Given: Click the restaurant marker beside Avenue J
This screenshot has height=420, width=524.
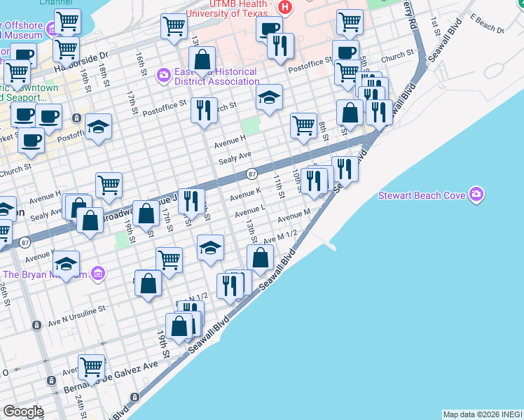Looking at the screenshot, I should click(191, 202).
